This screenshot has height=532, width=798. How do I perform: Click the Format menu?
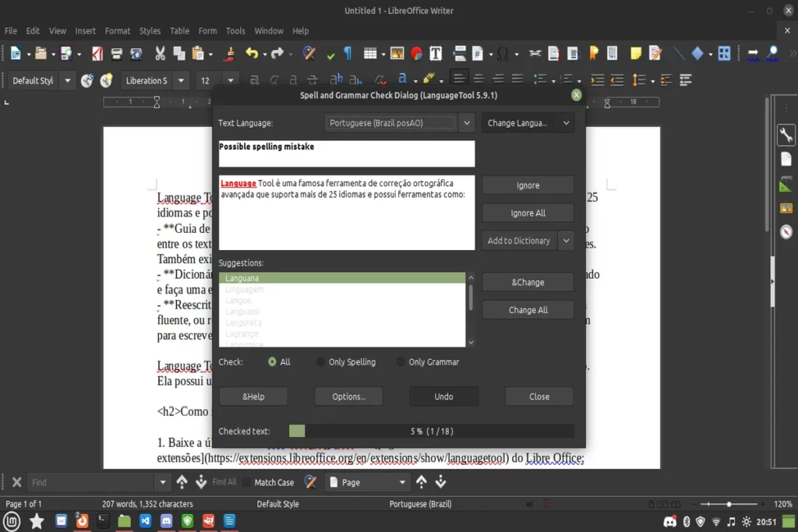click(118, 31)
